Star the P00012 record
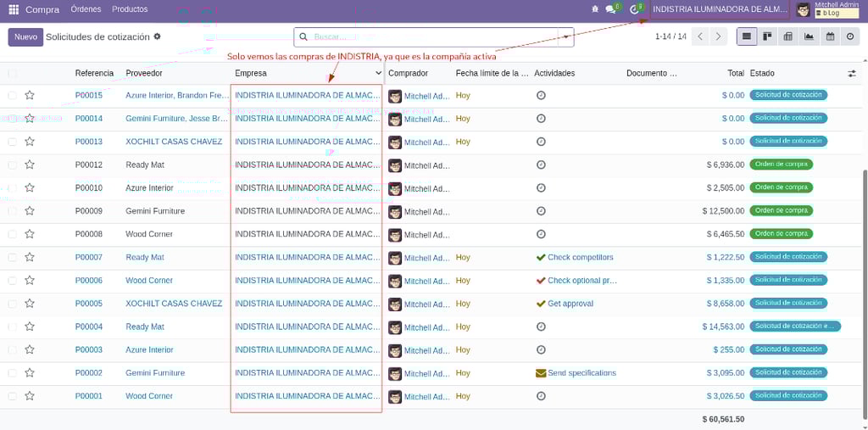868x430 pixels. tap(30, 165)
